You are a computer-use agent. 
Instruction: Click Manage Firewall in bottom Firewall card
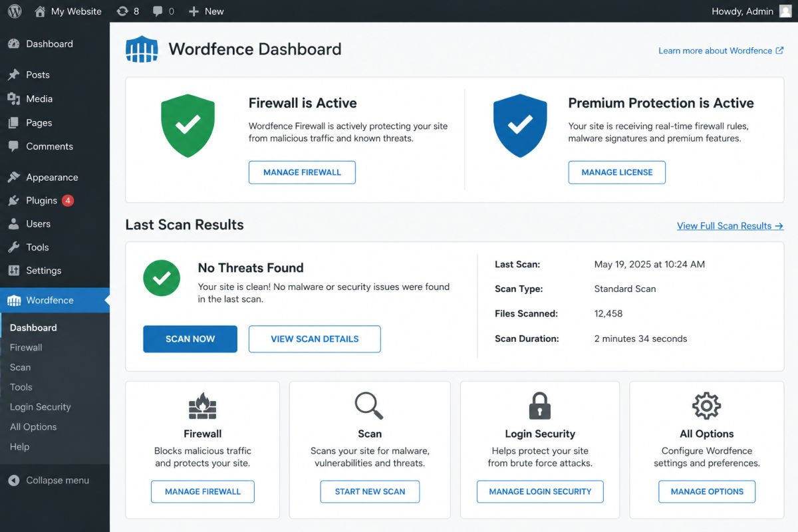tap(203, 491)
